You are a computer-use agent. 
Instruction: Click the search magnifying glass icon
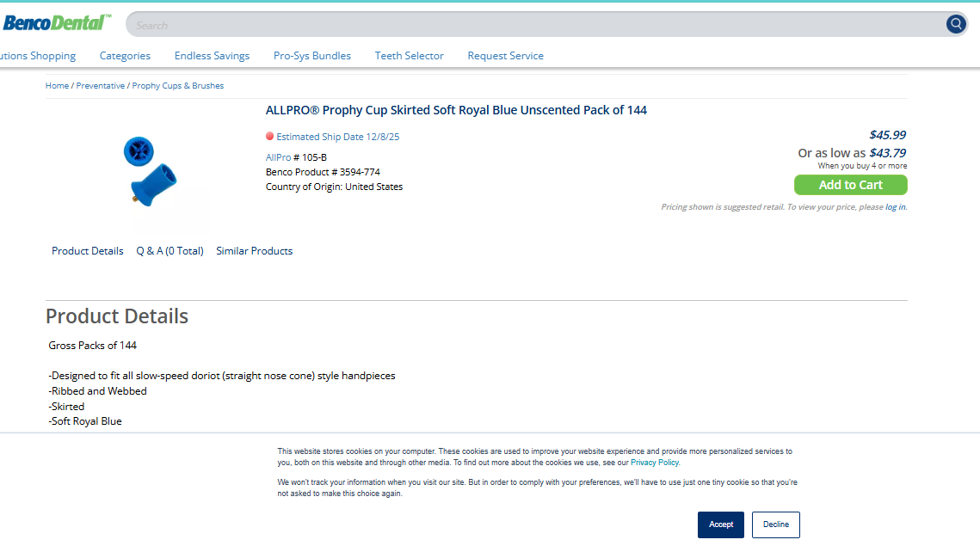click(x=956, y=24)
